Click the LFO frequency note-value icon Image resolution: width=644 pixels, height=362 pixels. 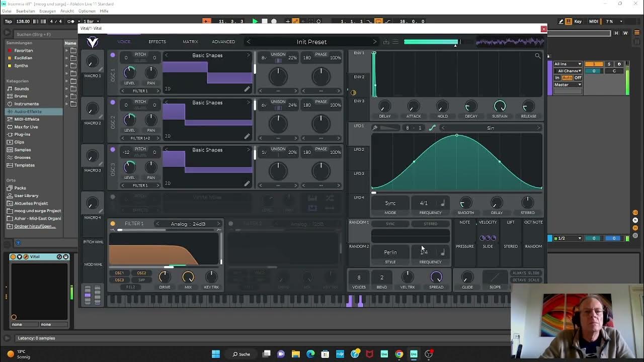coord(443,203)
